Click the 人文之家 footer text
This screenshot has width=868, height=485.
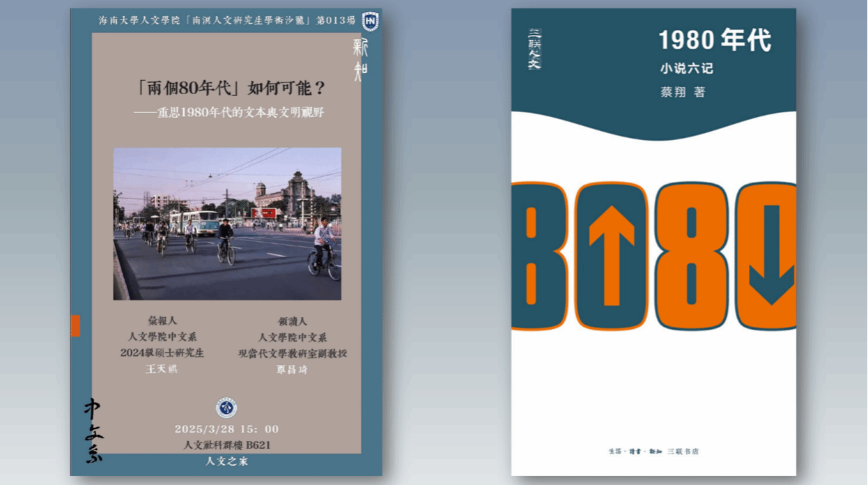226,461
